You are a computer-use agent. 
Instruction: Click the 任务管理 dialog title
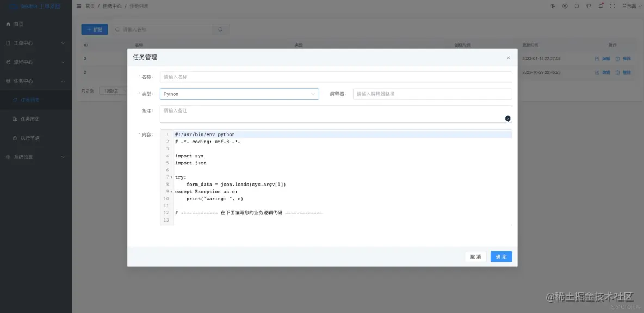coord(145,58)
